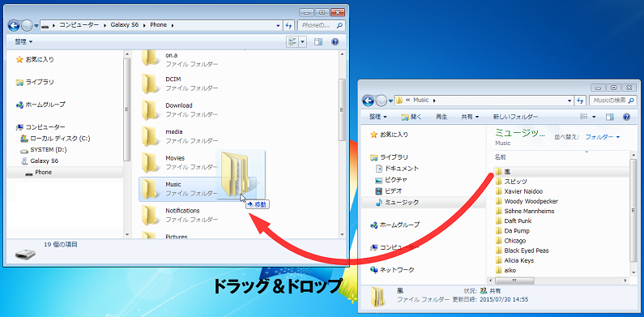
Task: Select ネットワーク in Music window sidebar
Action: click(x=392, y=270)
